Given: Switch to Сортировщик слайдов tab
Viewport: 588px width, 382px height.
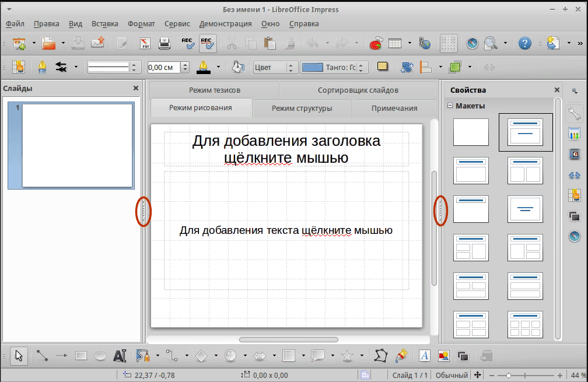Looking at the screenshot, I should (358, 90).
